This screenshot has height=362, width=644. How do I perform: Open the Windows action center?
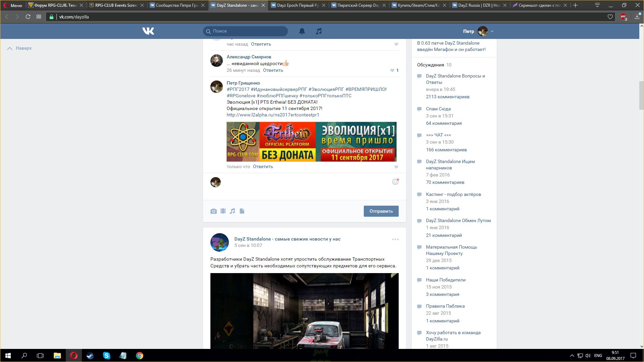coord(633,356)
